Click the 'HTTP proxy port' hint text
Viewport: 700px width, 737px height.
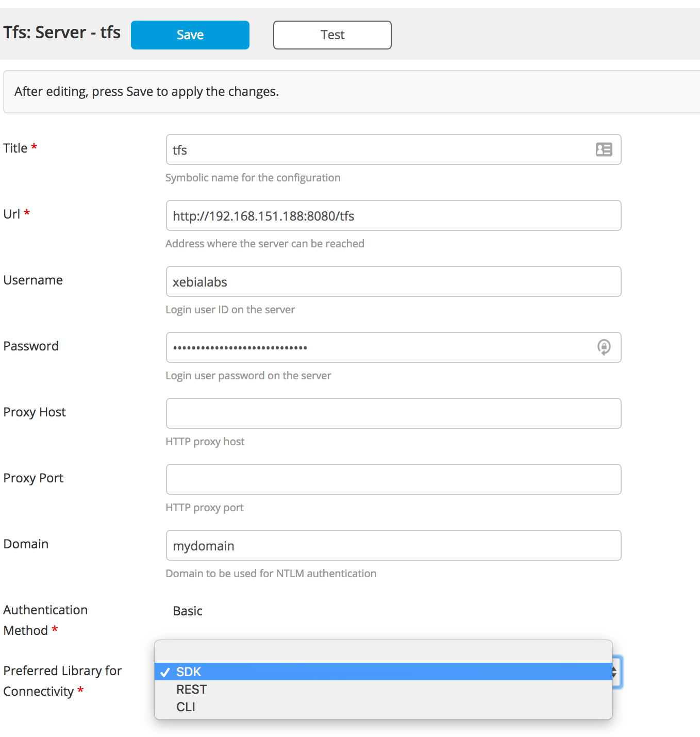tap(204, 508)
